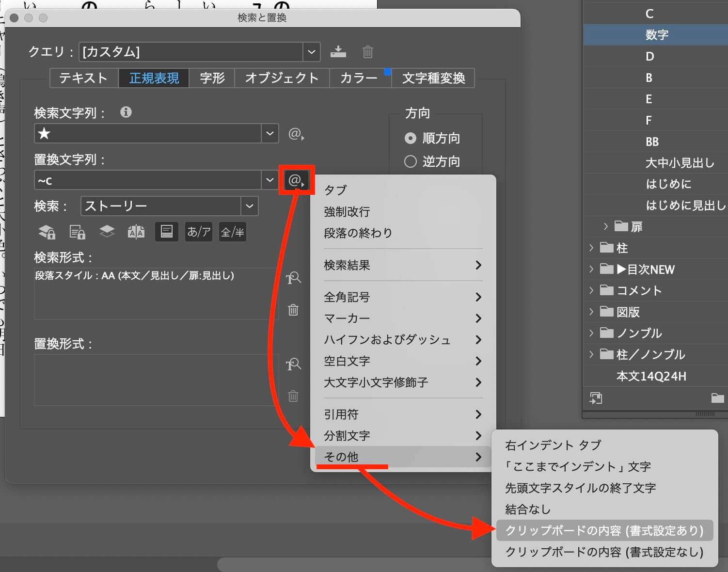Open the クエリ dropdown list

(311, 52)
